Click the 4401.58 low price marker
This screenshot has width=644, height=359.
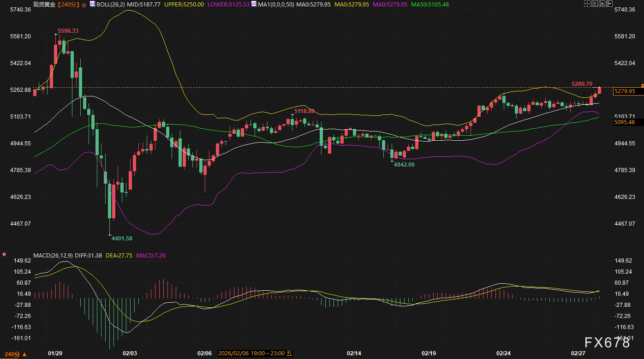pyautogui.click(x=122, y=238)
